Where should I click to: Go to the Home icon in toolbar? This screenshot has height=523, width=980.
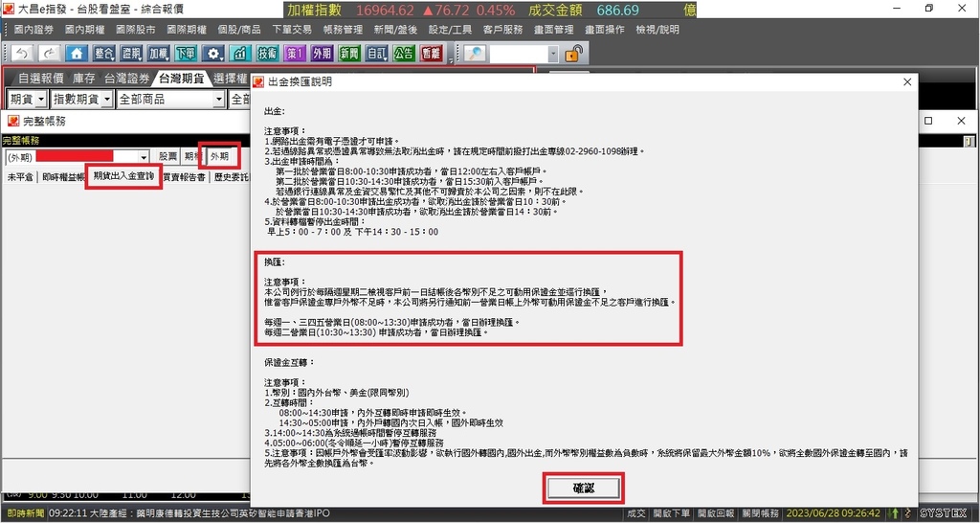77,54
